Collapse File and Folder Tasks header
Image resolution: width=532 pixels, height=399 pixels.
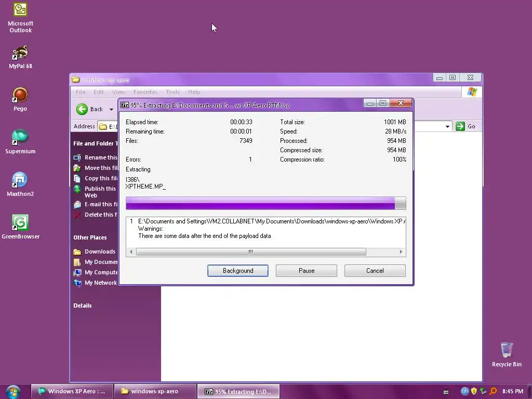pyautogui.click(x=95, y=143)
